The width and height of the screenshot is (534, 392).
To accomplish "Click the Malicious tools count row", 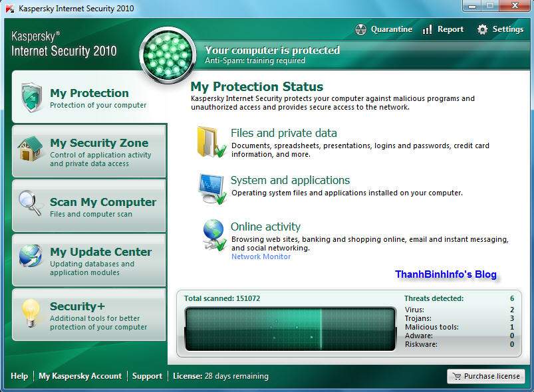I will click(460, 327).
